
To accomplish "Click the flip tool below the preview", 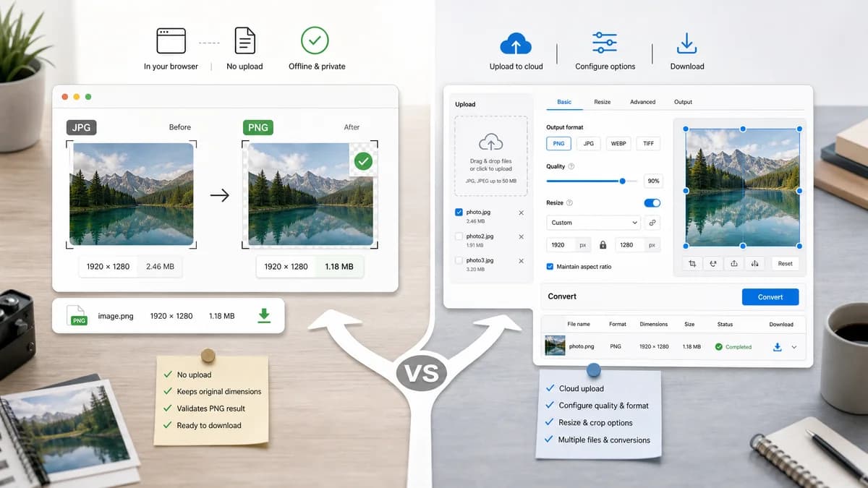I will [755, 264].
